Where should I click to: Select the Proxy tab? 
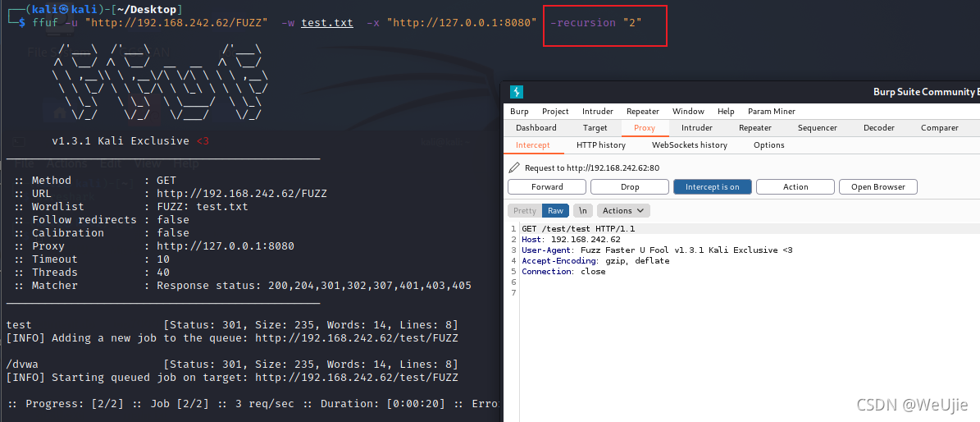645,128
